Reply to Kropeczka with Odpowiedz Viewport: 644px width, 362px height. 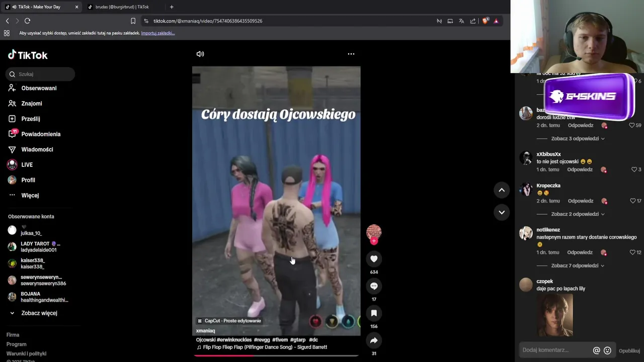tap(581, 201)
